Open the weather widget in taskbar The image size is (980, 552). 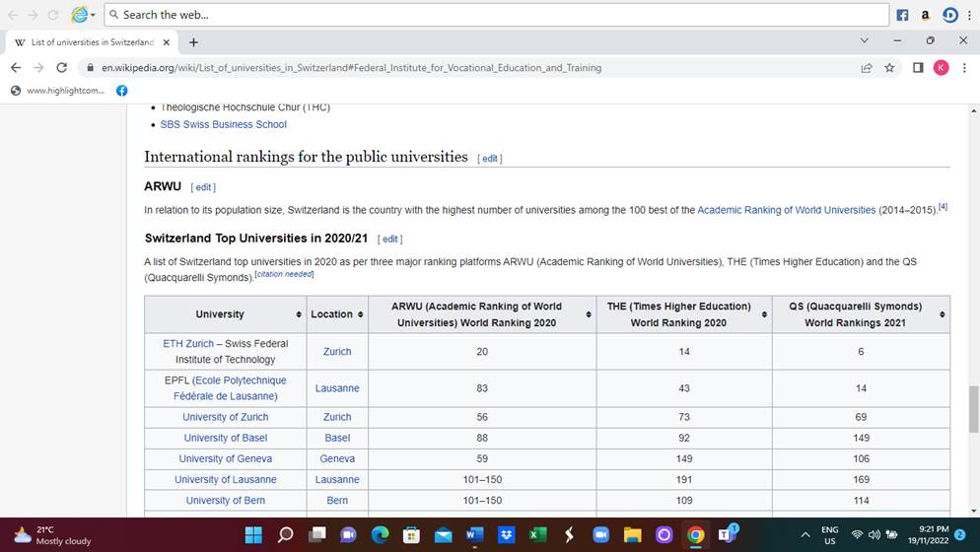point(52,535)
